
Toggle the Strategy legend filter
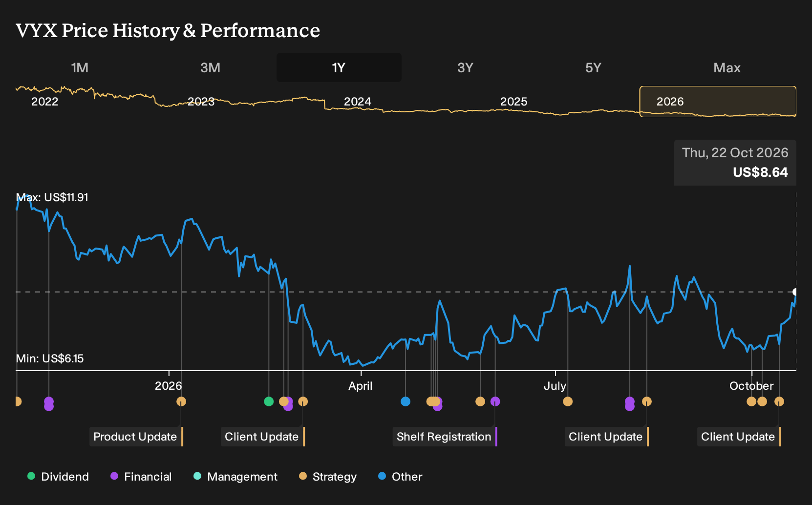328,477
